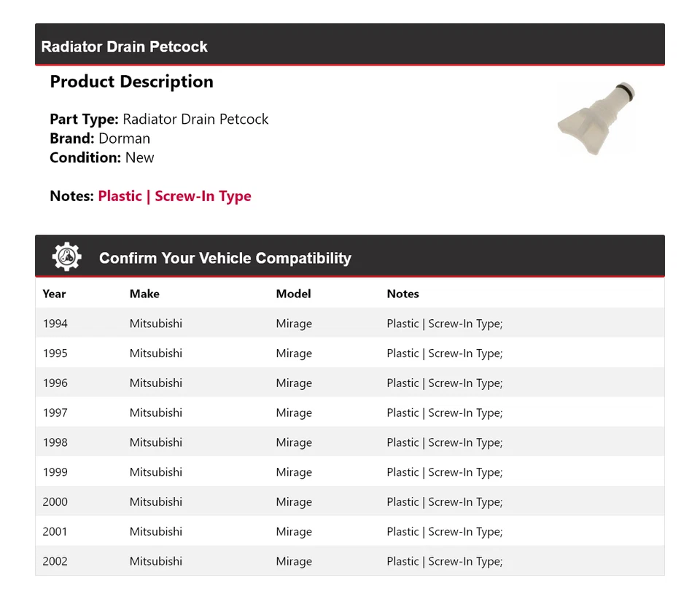Image resolution: width=700 pixels, height=599 pixels.
Task: Click the red Plastic | Screw-In Type note
Action: 174,196
